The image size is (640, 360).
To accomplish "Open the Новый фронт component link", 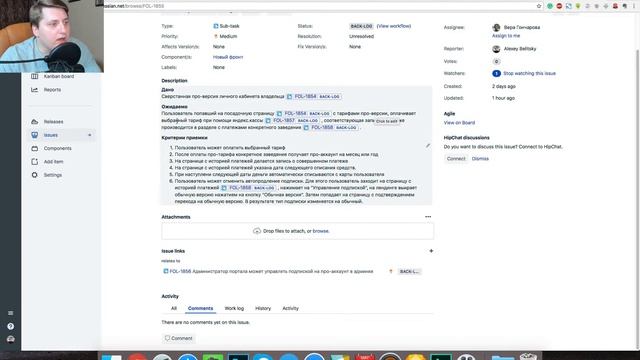I will point(228,57).
